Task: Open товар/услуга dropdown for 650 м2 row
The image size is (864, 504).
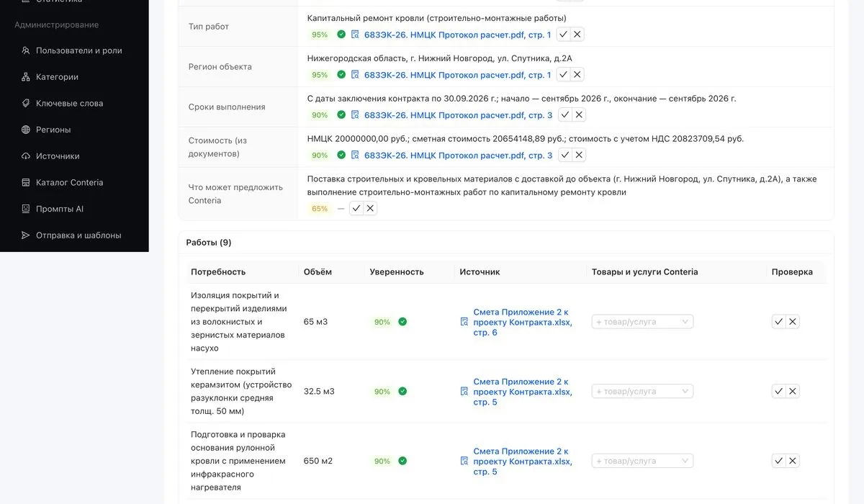Action: coord(642,461)
